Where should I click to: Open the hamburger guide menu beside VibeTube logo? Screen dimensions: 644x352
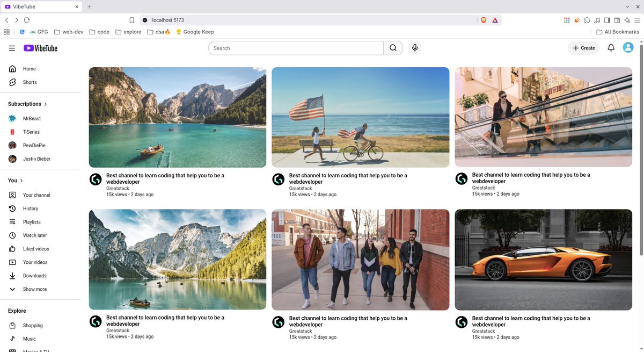12,48
